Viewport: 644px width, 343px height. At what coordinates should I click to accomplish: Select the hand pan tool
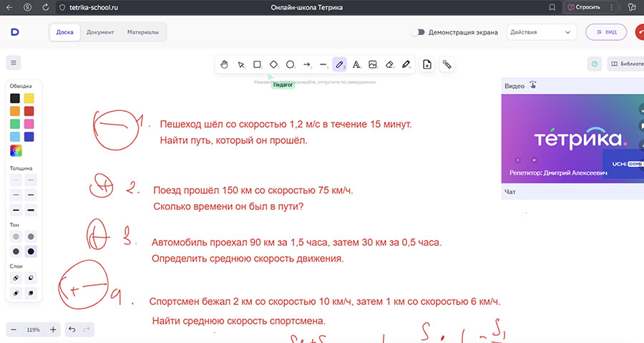pos(224,64)
